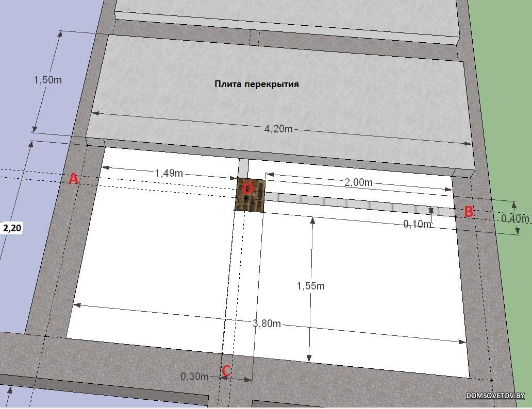Click the red letter B marker

pyautogui.click(x=469, y=211)
